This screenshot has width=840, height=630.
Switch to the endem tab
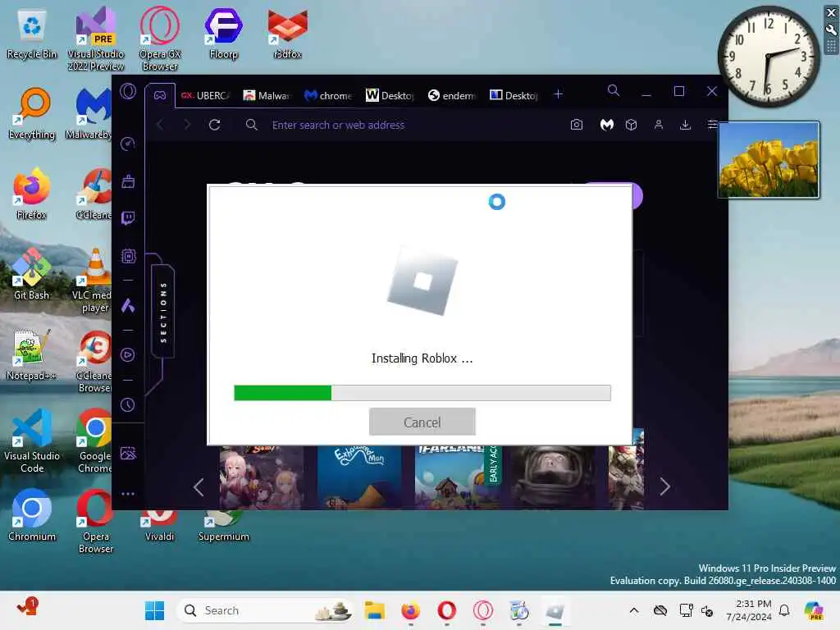click(x=452, y=95)
